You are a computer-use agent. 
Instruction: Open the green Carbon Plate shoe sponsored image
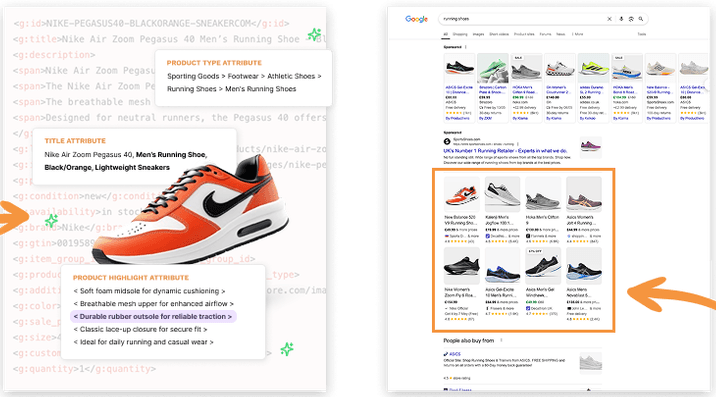coord(493,68)
